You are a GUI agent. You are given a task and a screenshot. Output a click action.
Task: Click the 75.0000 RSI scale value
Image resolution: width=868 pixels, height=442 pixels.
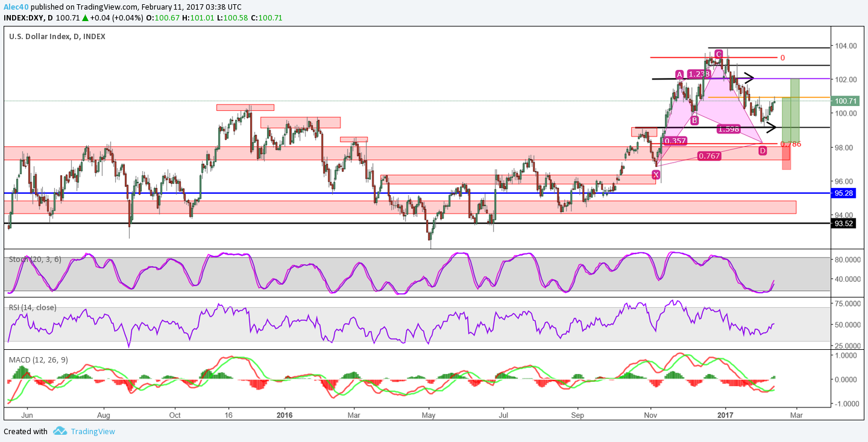848,303
